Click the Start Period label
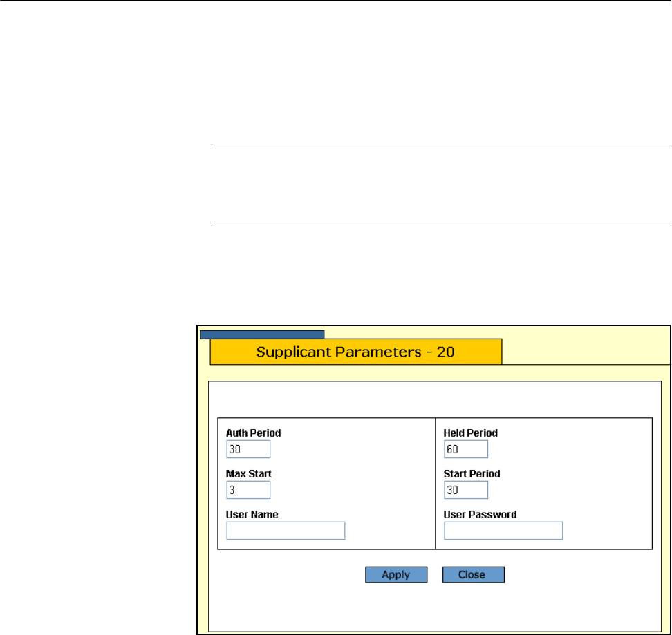Viewport: 672px width, 635px height. (x=472, y=473)
